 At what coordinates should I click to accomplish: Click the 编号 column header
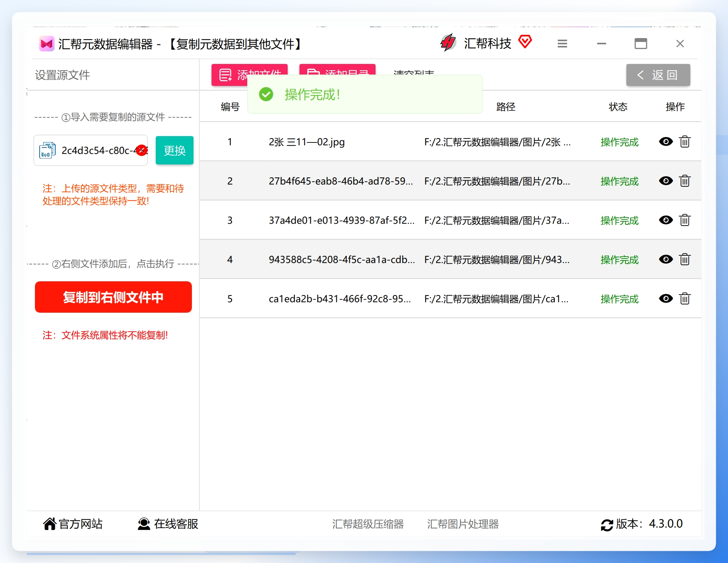(x=230, y=107)
